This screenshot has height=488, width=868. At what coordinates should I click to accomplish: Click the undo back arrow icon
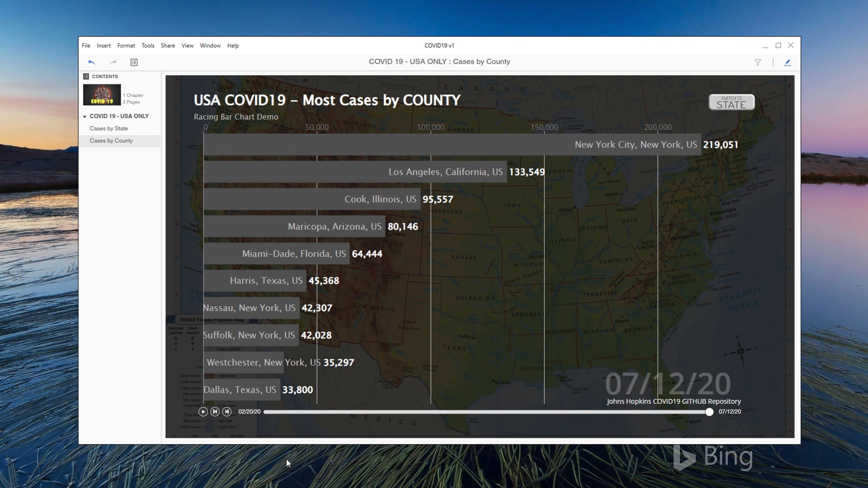[92, 62]
